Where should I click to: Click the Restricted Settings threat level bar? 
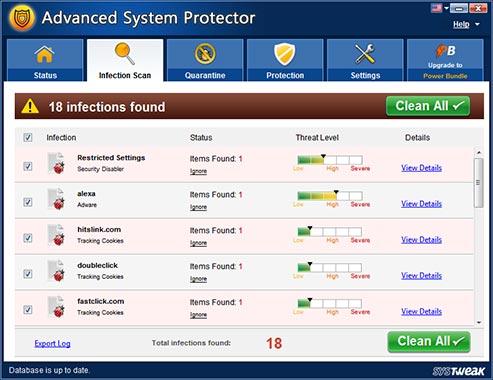pos(330,160)
